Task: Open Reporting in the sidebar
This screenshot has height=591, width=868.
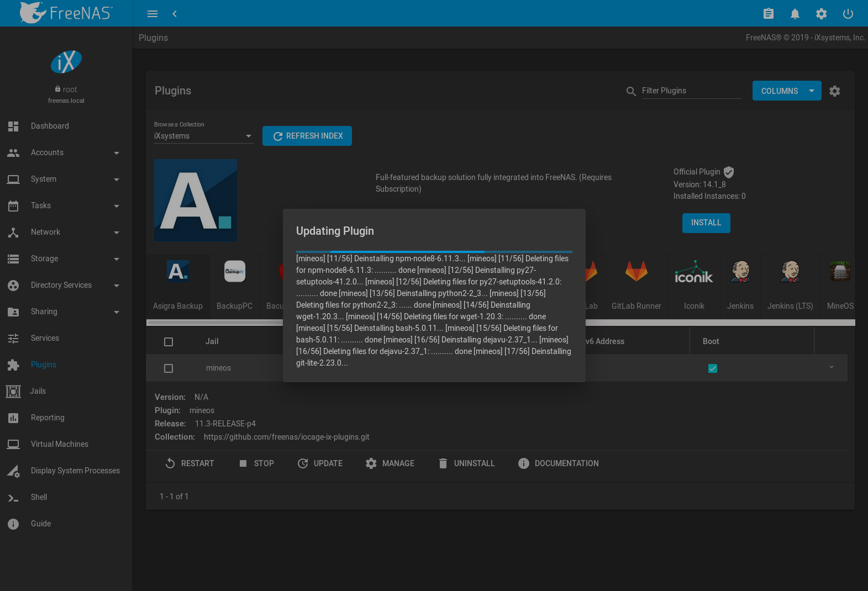Action: click(x=66, y=418)
